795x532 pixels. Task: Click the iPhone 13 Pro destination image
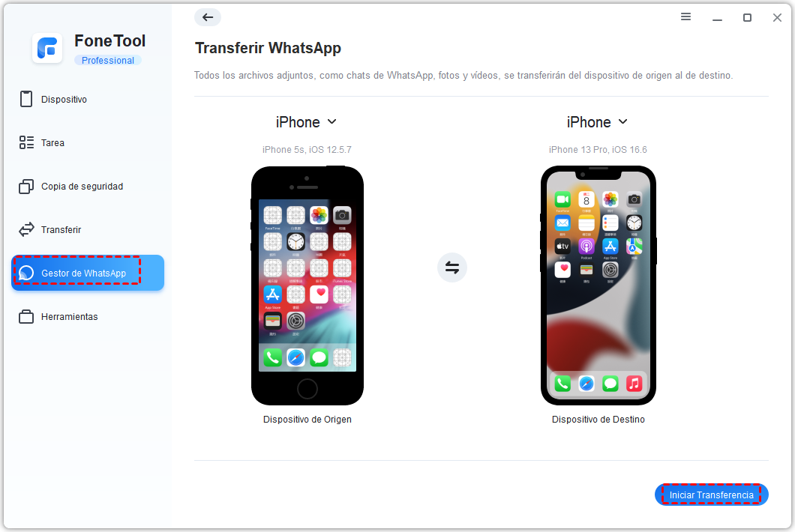(598, 285)
